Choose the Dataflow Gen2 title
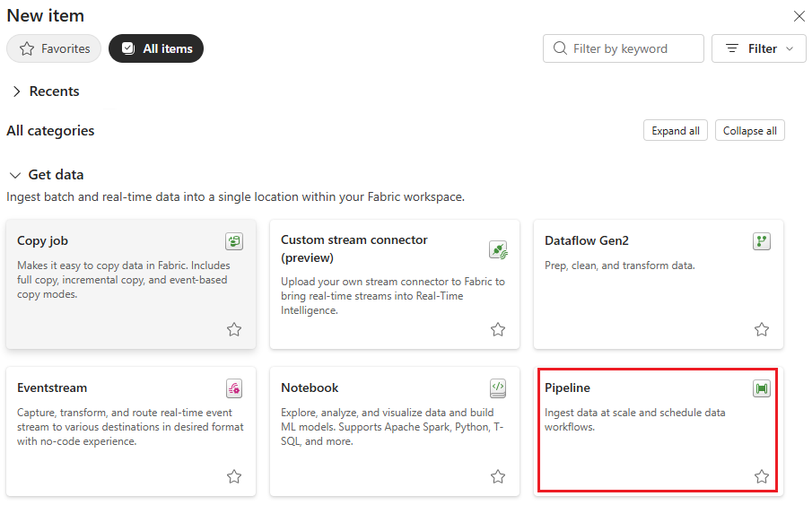This screenshot has width=812, height=505. coord(587,241)
